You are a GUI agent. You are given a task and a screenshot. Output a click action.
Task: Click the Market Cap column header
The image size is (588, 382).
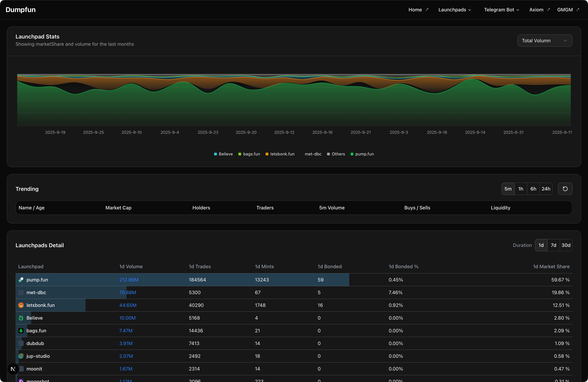coord(118,208)
